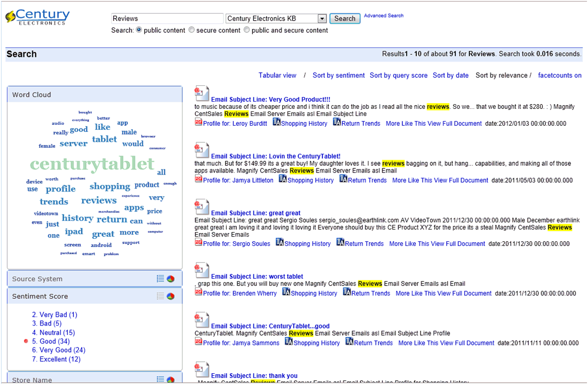Click Shopping History icon in Jamya Littleton row
The height and width of the screenshot is (385, 588).
point(283,179)
